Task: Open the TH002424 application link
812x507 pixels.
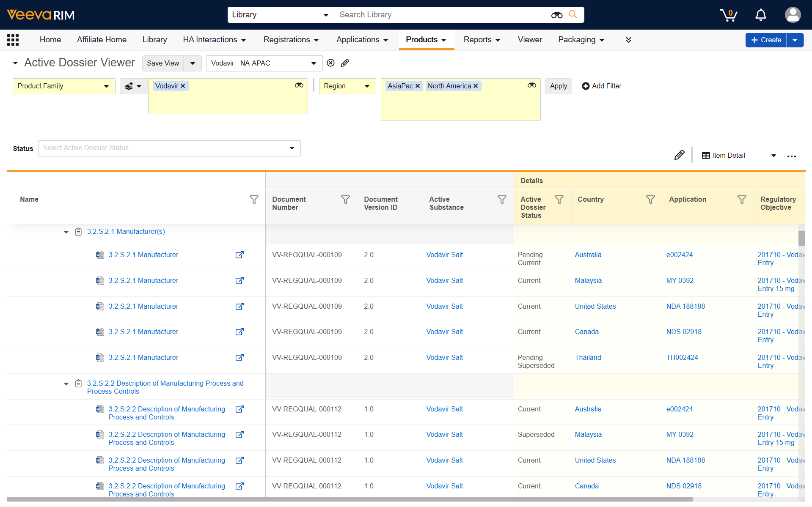Action: tap(682, 358)
